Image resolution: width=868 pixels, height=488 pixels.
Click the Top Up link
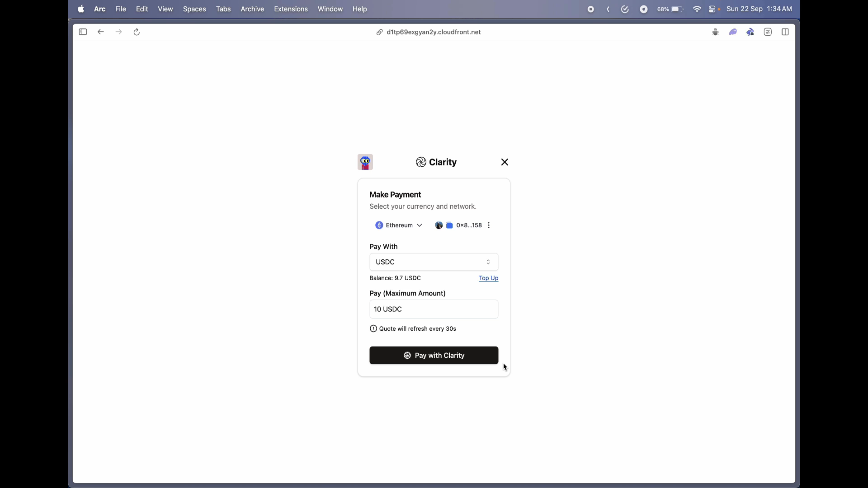pyautogui.click(x=489, y=278)
